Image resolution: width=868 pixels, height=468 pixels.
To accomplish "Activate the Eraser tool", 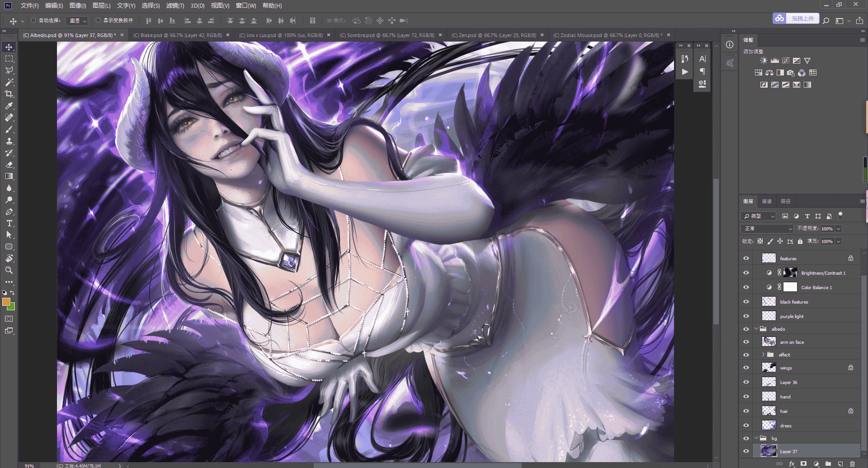I will coord(9,164).
